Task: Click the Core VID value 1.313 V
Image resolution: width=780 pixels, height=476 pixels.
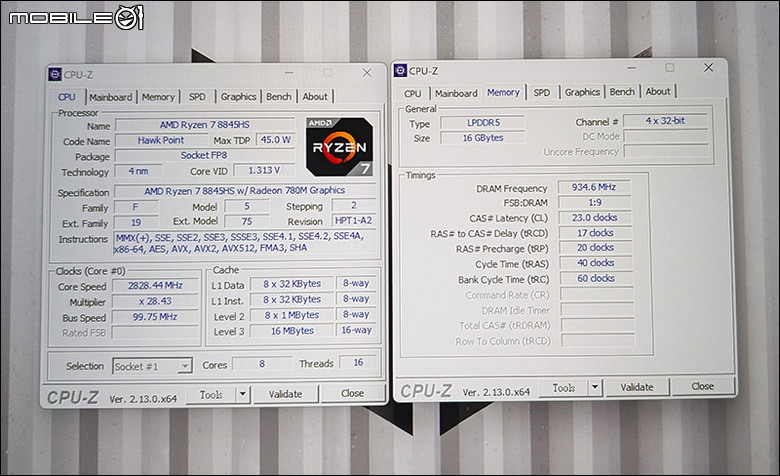Action: click(x=264, y=171)
